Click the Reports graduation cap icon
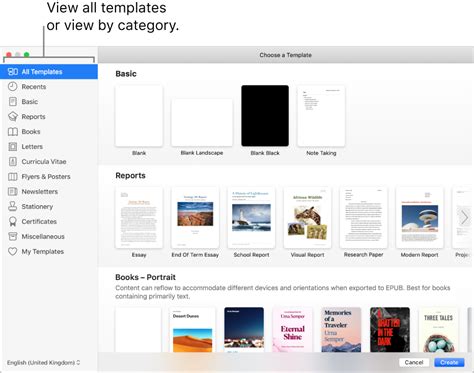 pyautogui.click(x=13, y=117)
